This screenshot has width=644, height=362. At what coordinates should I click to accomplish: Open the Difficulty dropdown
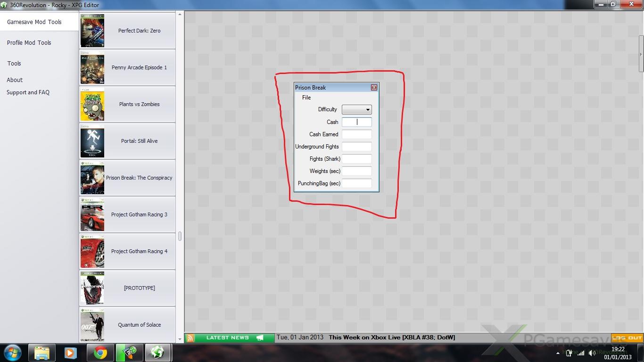(x=356, y=109)
